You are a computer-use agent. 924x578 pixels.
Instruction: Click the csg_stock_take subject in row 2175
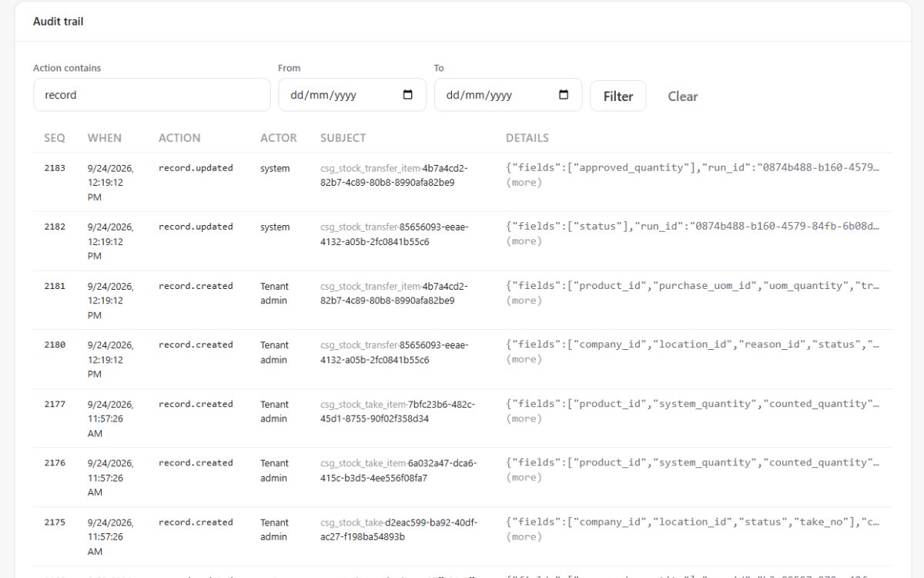click(x=398, y=529)
